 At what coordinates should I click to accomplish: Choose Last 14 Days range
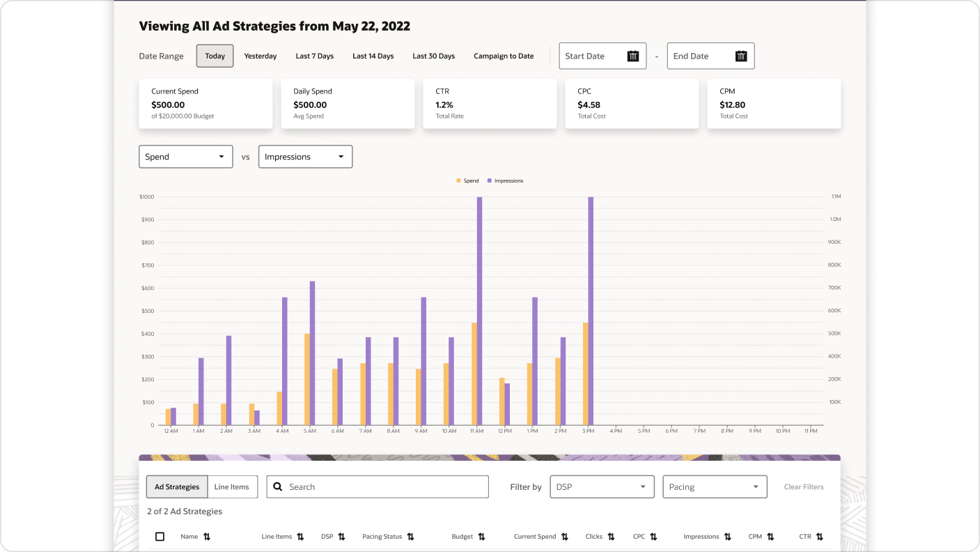pos(373,56)
